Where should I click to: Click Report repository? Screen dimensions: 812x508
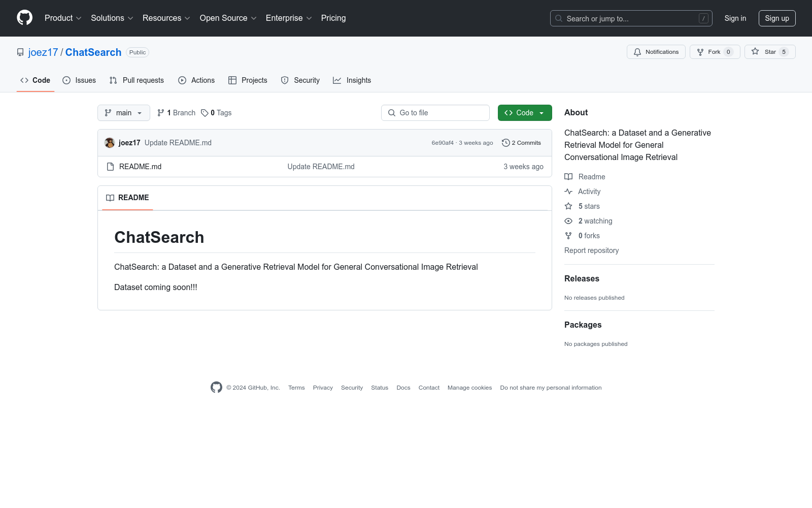pyautogui.click(x=591, y=250)
